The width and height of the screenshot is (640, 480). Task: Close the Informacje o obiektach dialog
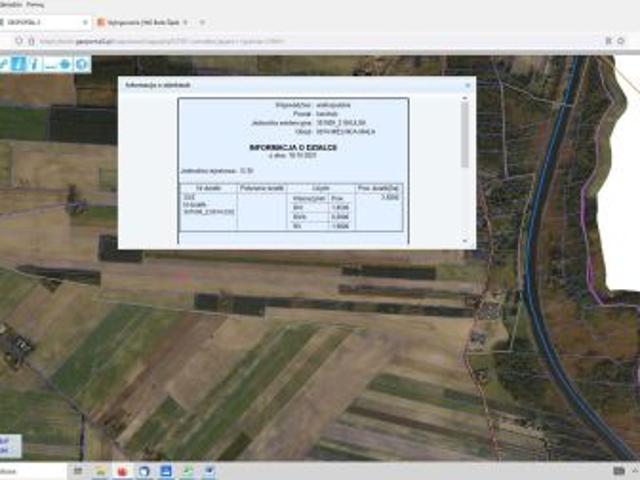tap(468, 85)
